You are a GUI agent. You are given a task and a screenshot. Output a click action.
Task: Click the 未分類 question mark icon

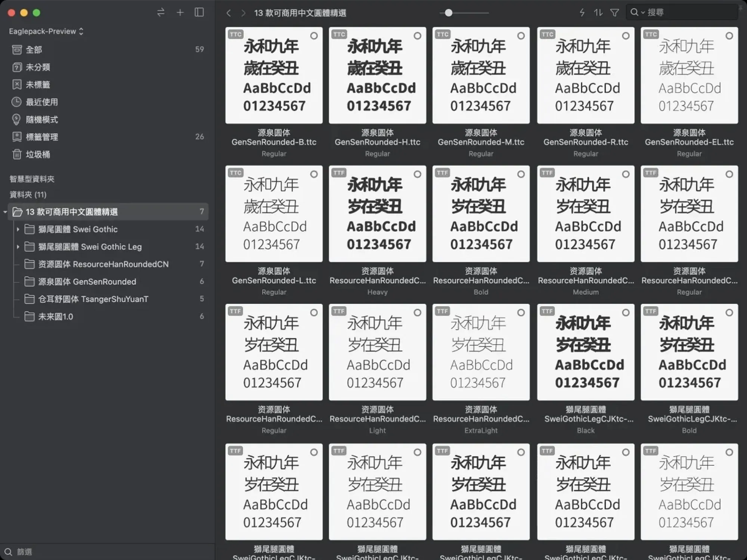[17, 67]
